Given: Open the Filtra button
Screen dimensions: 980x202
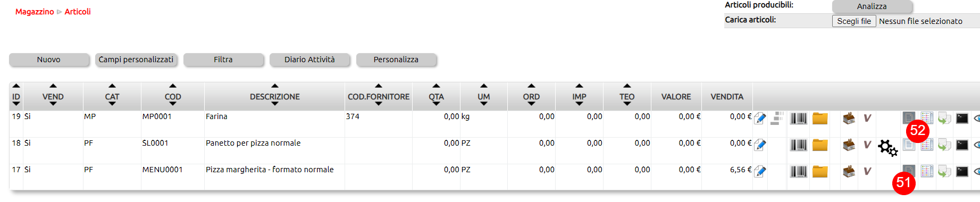Looking at the screenshot, I should [223, 60].
